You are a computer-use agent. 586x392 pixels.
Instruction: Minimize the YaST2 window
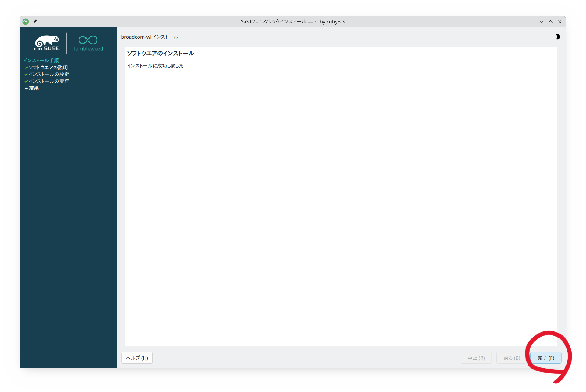[541, 22]
